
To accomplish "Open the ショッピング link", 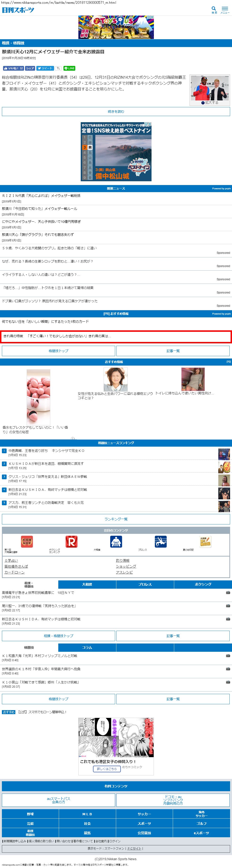I will pyautogui.click(x=126, y=566).
